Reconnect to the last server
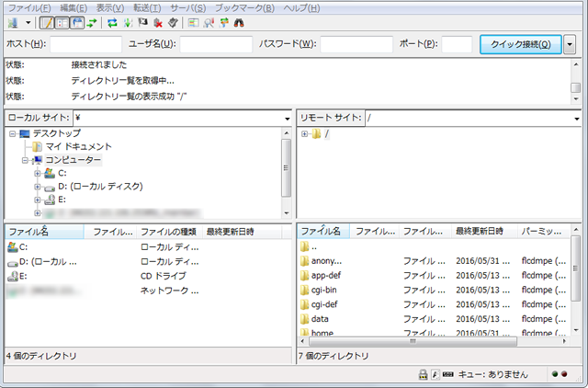 pyautogui.click(x=173, y=23)
